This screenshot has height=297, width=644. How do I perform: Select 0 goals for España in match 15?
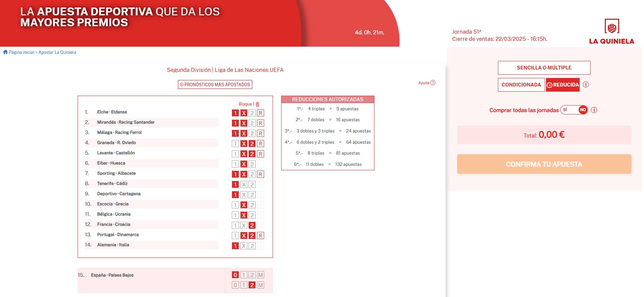pos(235,275)
